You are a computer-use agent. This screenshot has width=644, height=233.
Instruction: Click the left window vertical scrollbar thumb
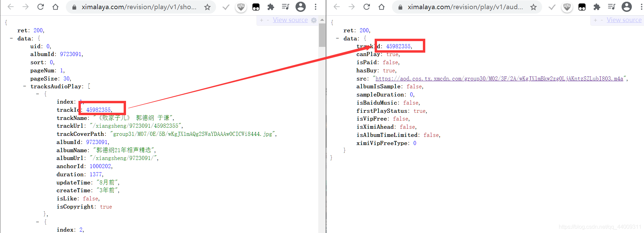pos(322,35)
